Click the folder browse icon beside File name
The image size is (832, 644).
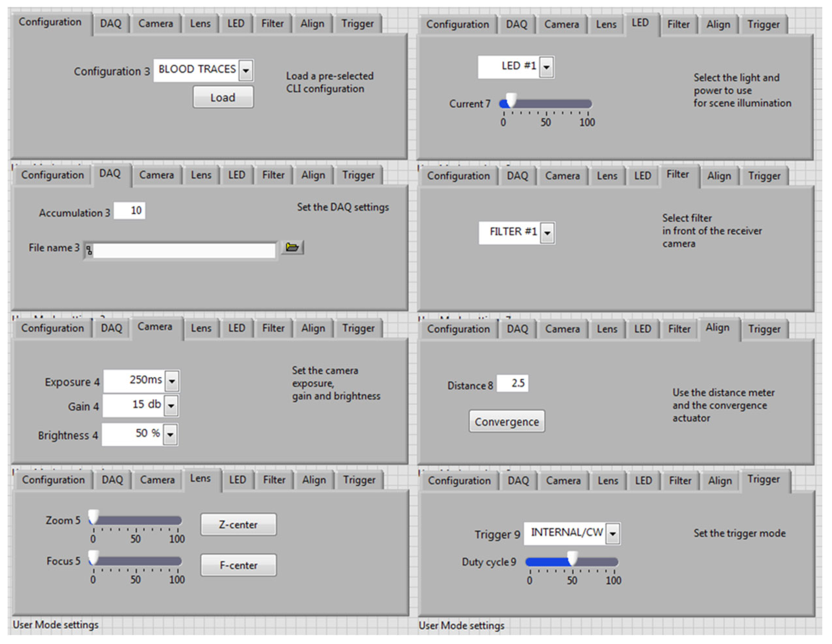[292, 247]
